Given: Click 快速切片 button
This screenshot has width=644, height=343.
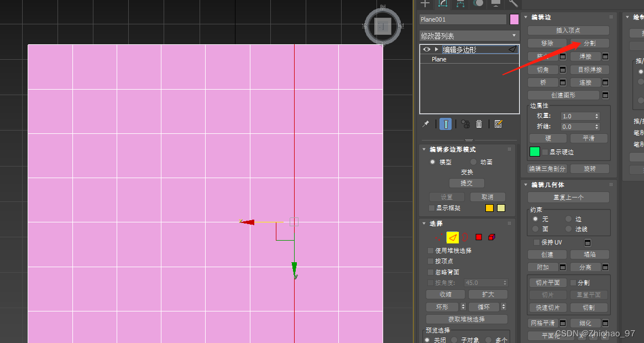Looking at the screenshot, I should [x=547, y=308].
